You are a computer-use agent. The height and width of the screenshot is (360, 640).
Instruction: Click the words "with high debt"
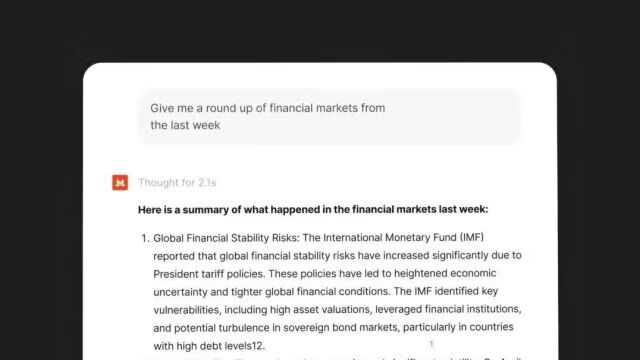click(190, 346)
